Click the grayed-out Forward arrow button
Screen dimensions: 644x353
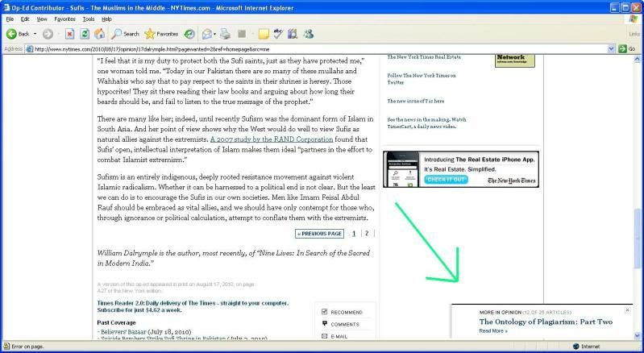pyautogui.click(x=48, y=34)
